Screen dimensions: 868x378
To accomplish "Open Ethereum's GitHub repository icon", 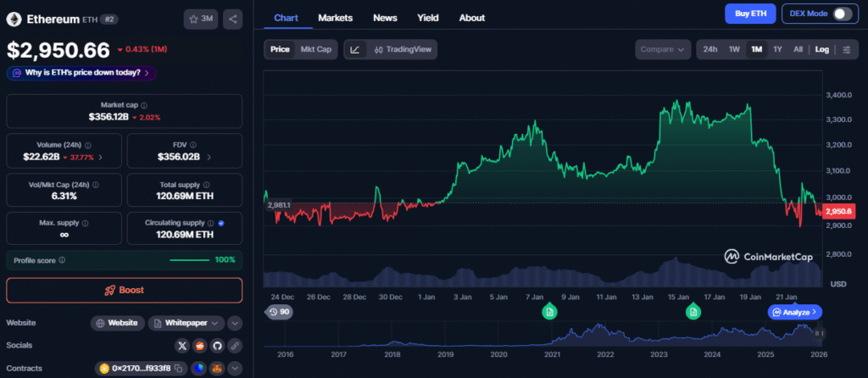I will click(217, 346).
